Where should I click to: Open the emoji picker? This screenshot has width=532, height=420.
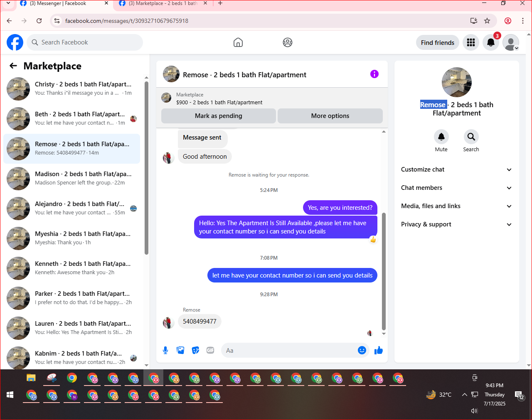[362, 350]
